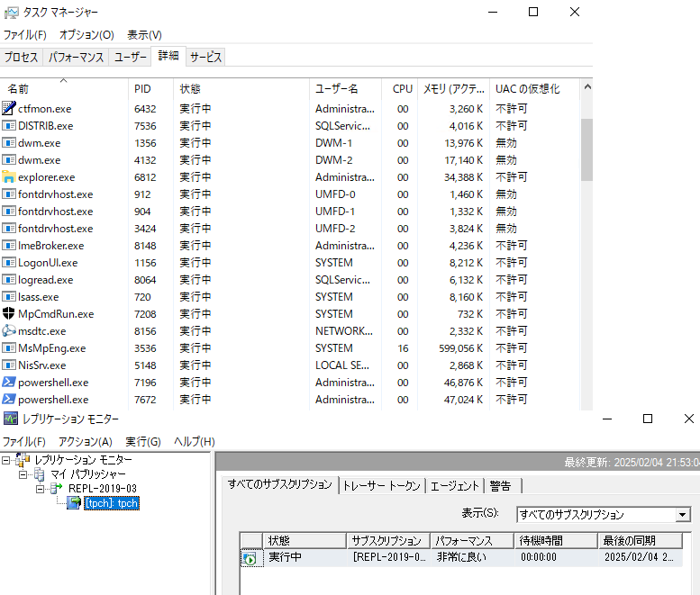Click the DISTRIB.exe process icon
700x595 pixels.
tap(8, 126)
